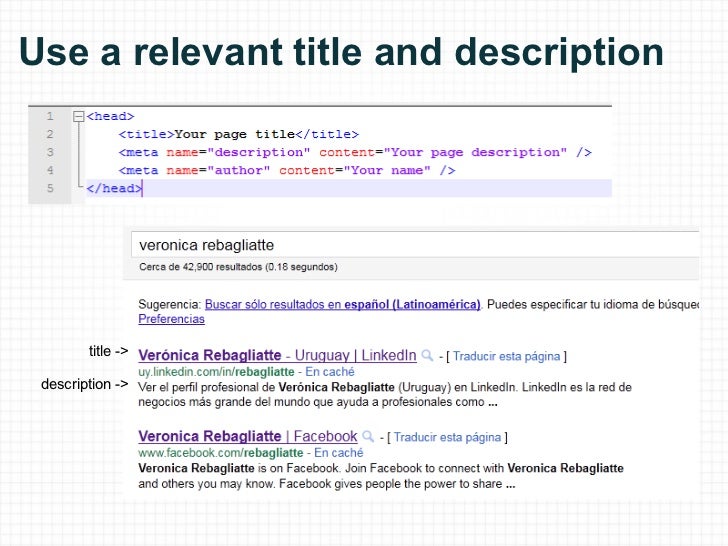The image size is (728, 546).
Task: Click the 'Your name' string in code
Action: (x=387, y=170)
